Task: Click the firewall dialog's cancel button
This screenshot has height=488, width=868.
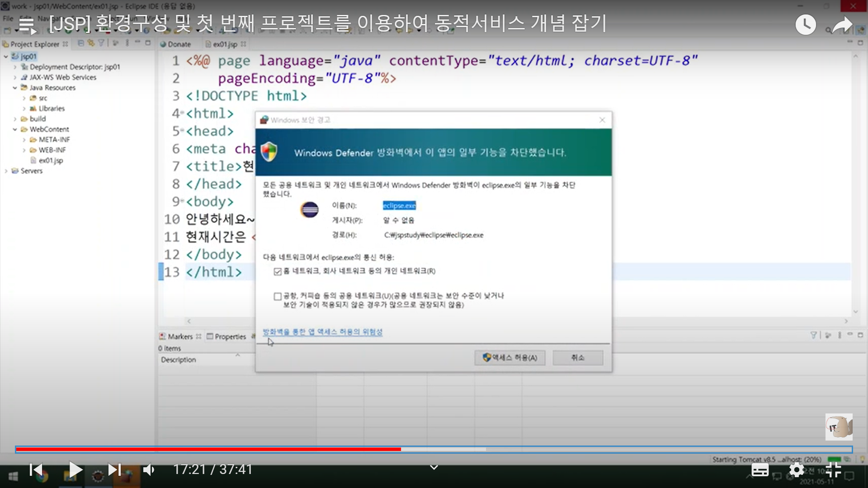Action: click(578, 358)
